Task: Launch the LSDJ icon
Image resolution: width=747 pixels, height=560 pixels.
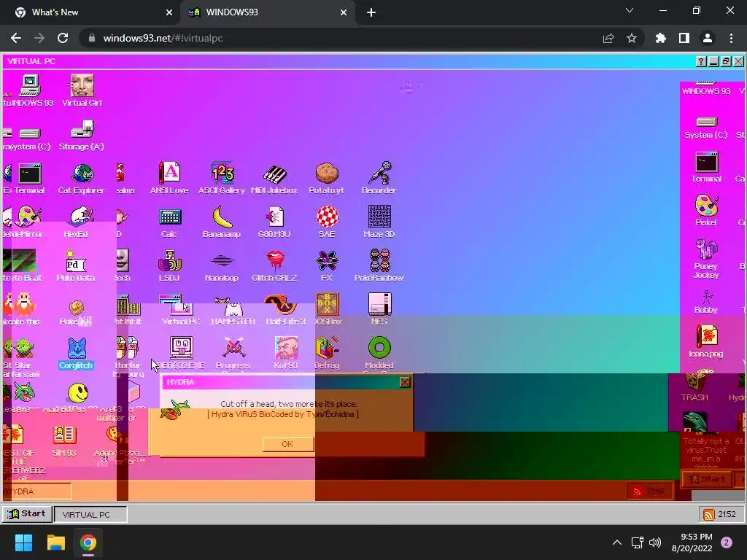Action: click(x=169, y=266)
